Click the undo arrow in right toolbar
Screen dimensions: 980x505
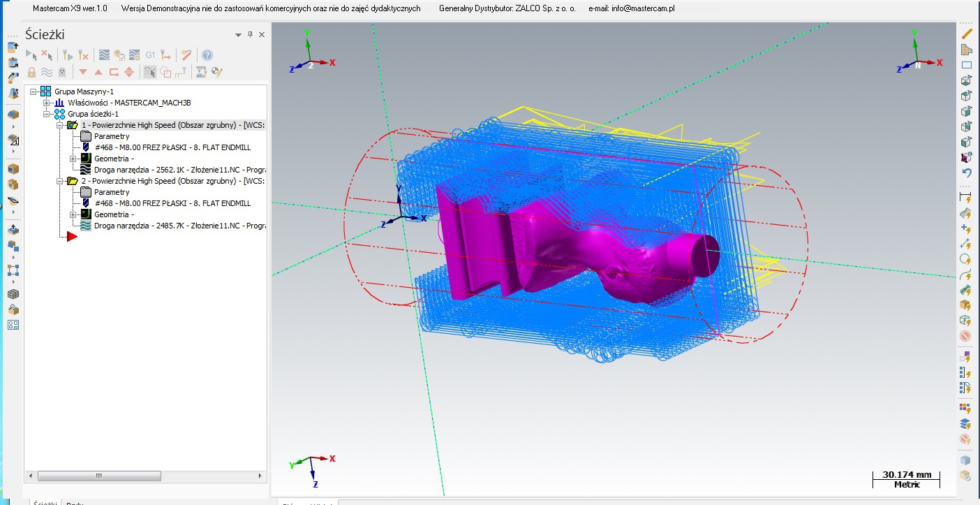(x=966, y=173)
